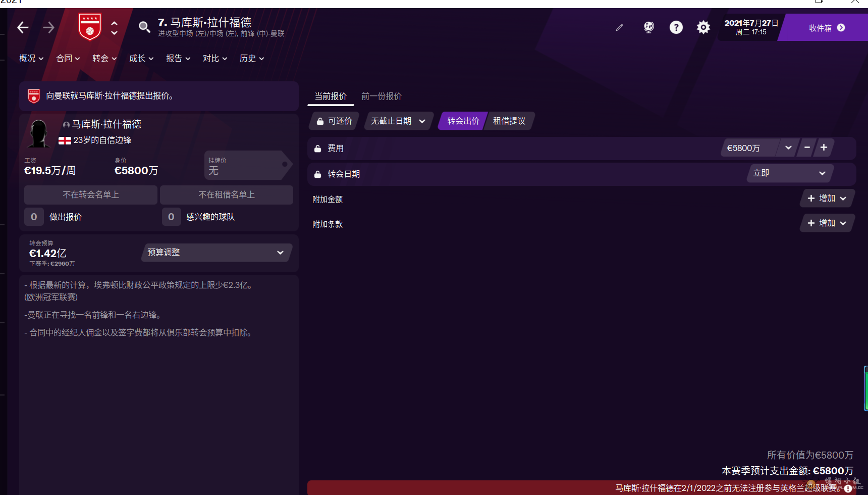This screenshot has height=495, width=868.
Task: Open the 概况 menu
Action: point(31,59)
